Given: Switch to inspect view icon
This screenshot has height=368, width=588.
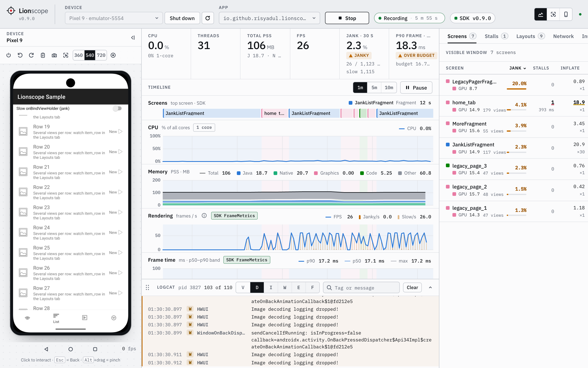Looking at the screenshot, I should pyautogui.click(x=553, y=14).
